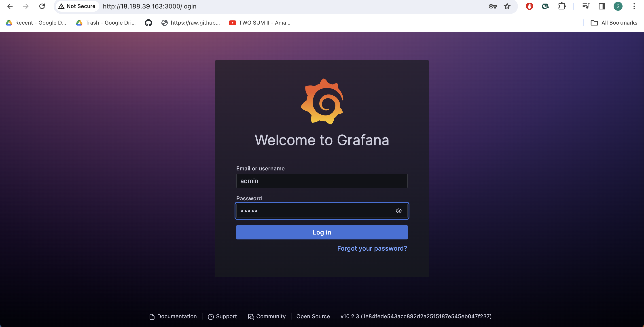The image size is (644, 327).
Task: Click the Welcome to Grafana heading
Action: click(x=322, y=140)
